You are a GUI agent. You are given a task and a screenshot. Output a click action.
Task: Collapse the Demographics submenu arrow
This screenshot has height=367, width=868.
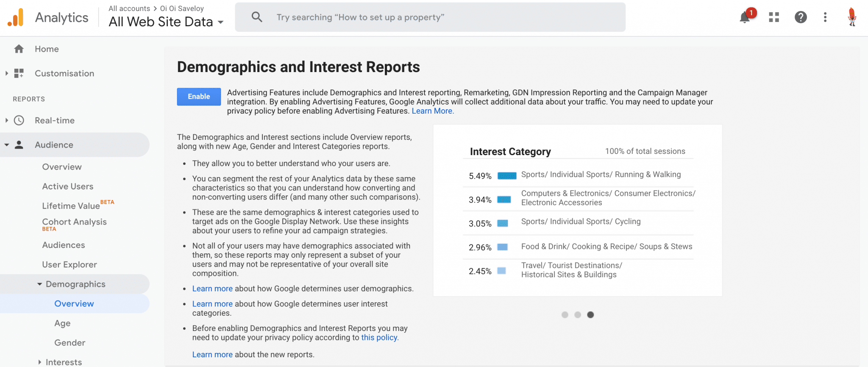[39, 284]
